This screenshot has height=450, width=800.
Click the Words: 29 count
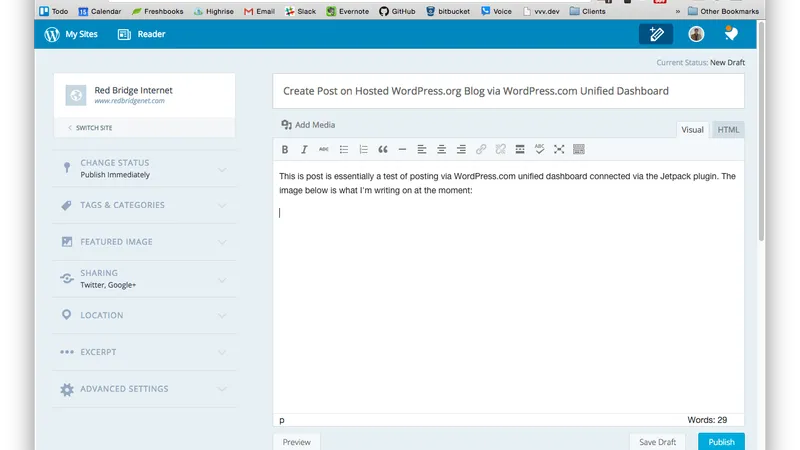707,420
